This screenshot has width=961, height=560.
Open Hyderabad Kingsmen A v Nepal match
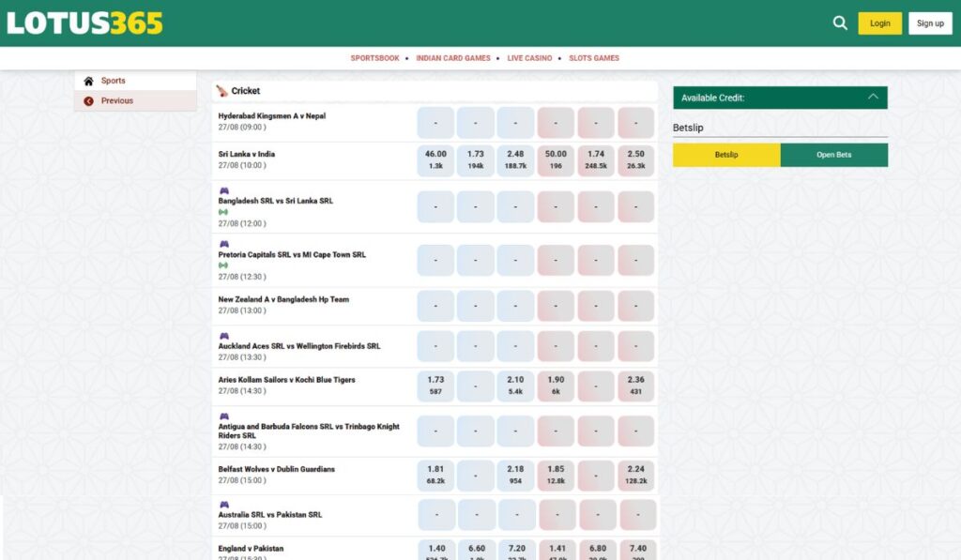[x=271, y=115]
